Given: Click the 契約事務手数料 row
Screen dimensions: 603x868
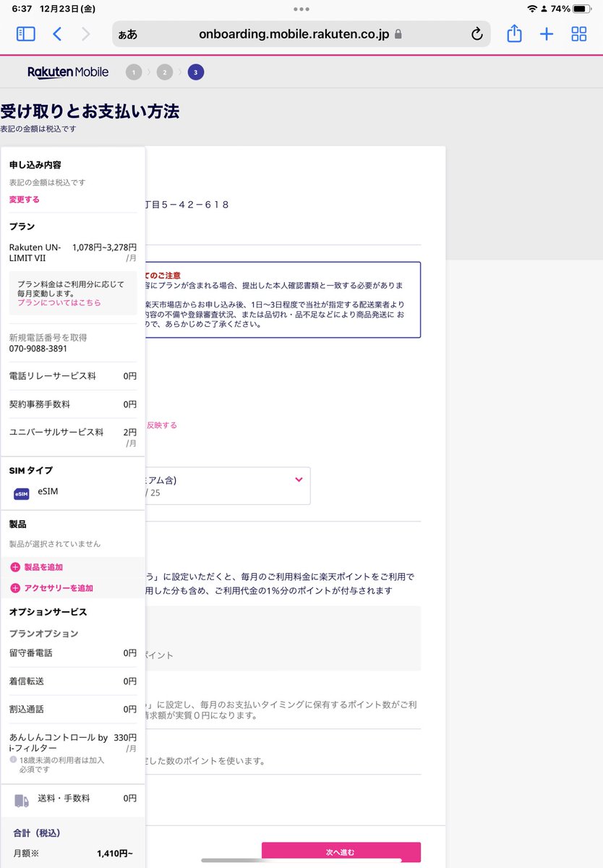Looking at the screenshot, I should 73,404.
